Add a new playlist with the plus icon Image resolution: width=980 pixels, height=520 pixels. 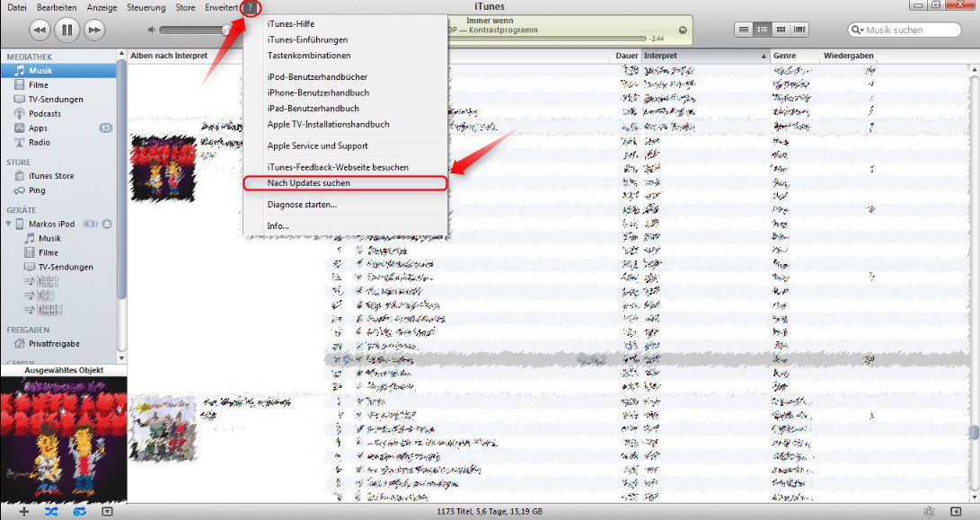click(24, 511)
